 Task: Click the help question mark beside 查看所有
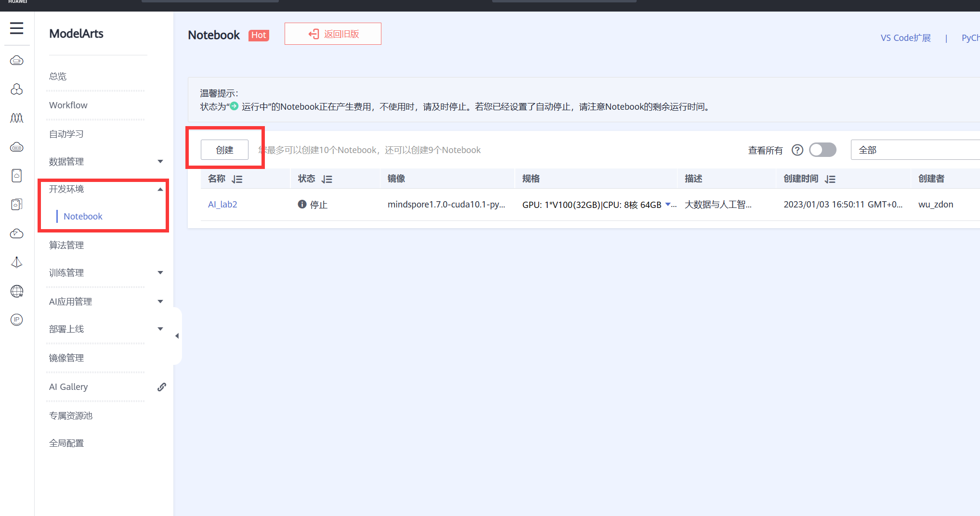[797, 150]
